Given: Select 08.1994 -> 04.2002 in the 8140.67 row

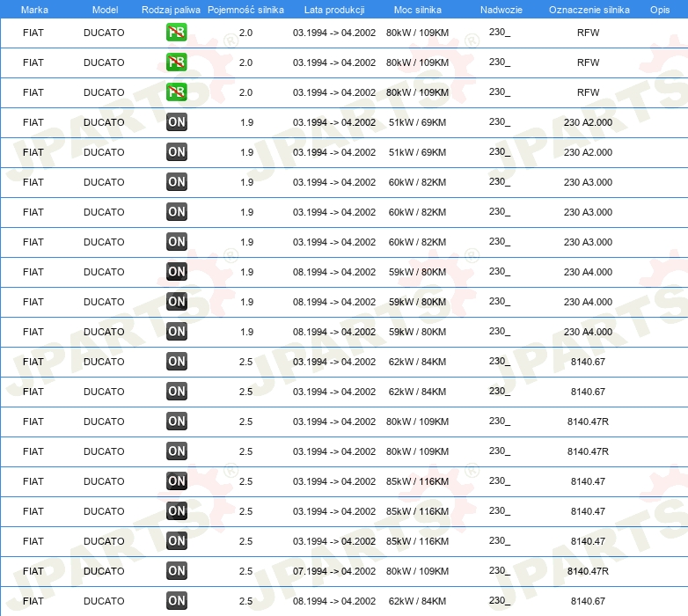Looking at the screenshot, I should tap(334, 601).
